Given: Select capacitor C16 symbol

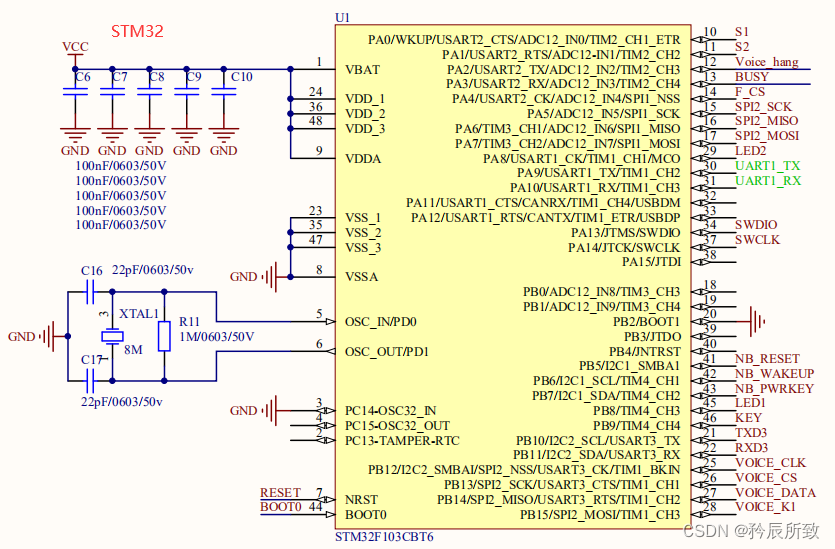Looking at the screenshot, I should coord(90,292).
